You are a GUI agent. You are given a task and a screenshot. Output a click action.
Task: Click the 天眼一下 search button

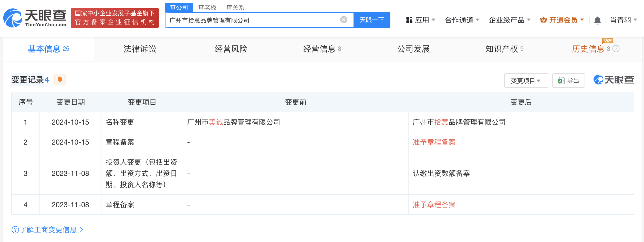coord(372,20)
